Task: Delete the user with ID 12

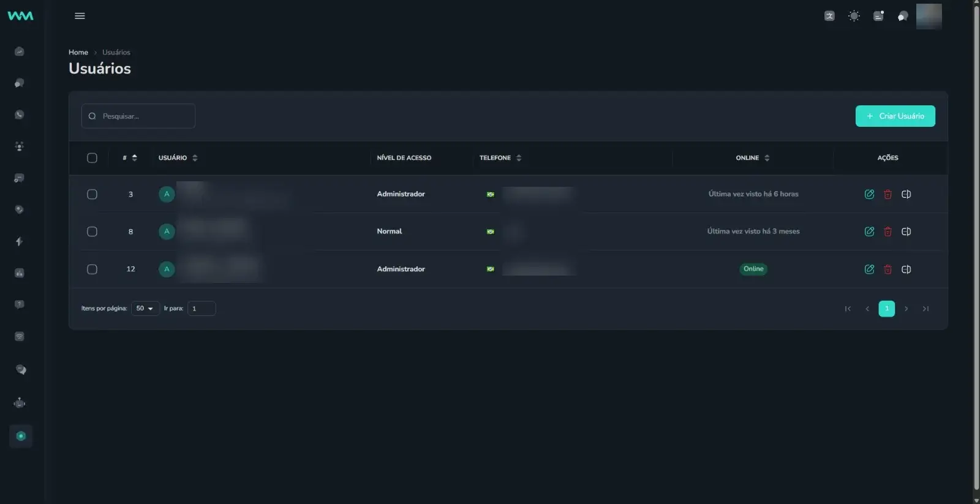Action: click(888, 269)
